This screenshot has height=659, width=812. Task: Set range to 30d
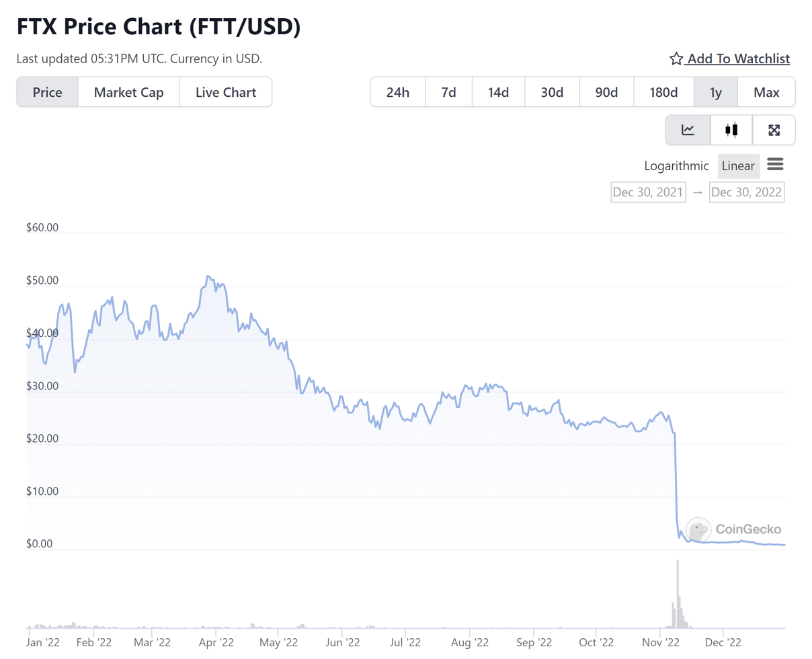pos(552,92)
